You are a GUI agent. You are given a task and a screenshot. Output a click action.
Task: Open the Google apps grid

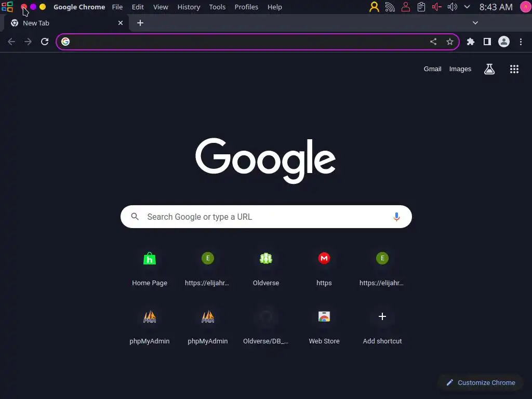(514, 69)
